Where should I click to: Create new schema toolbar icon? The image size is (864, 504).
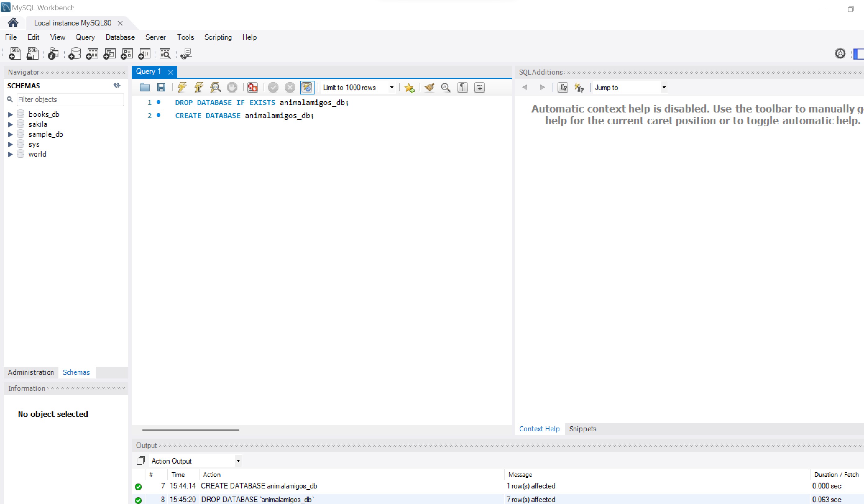click(x=74, y=54)
